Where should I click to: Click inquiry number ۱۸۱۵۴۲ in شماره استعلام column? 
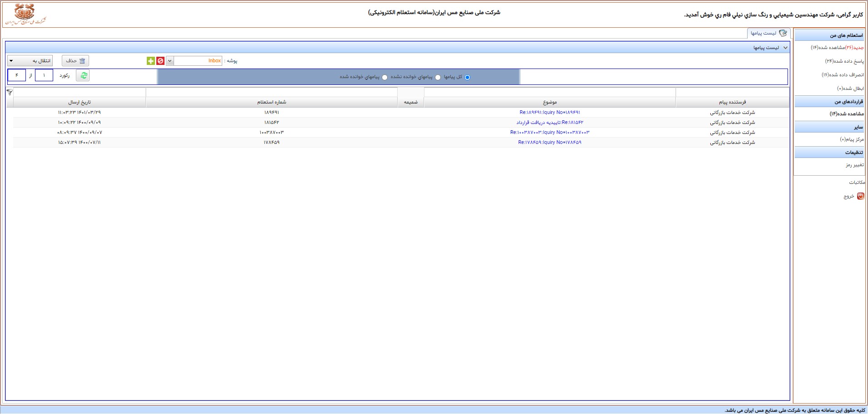pos(272,122)
